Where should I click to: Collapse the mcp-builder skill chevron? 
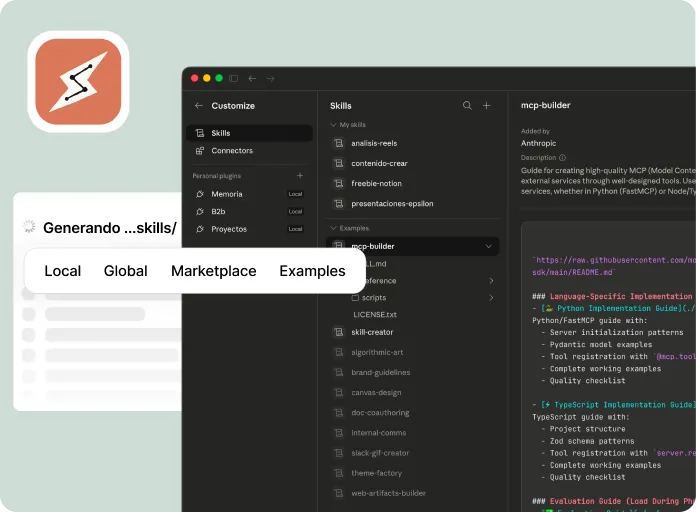click(x=488, y=246)
